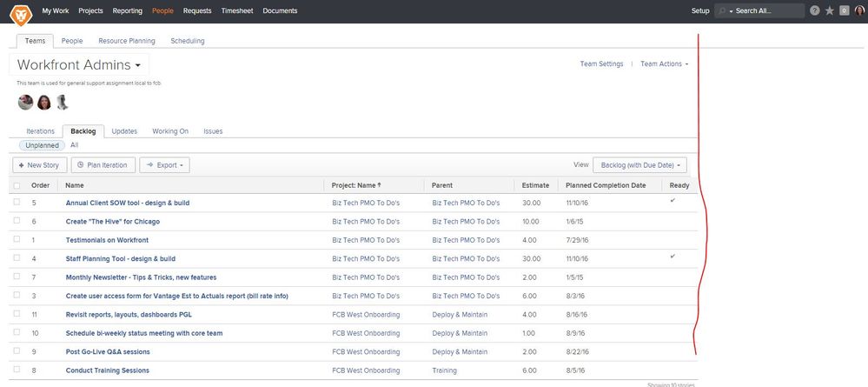Sort by Planned Completion Date column header
The height and width of the screenshot is (387, 868).
tap(606, 186)
